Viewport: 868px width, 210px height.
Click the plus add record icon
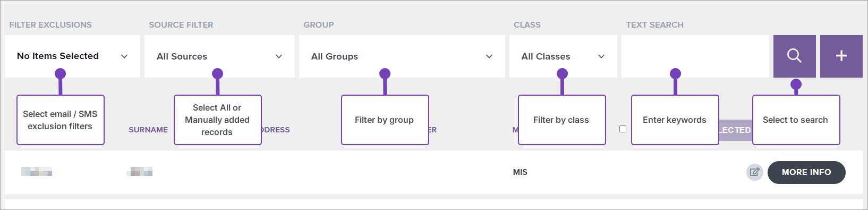[x=841, y=56]
